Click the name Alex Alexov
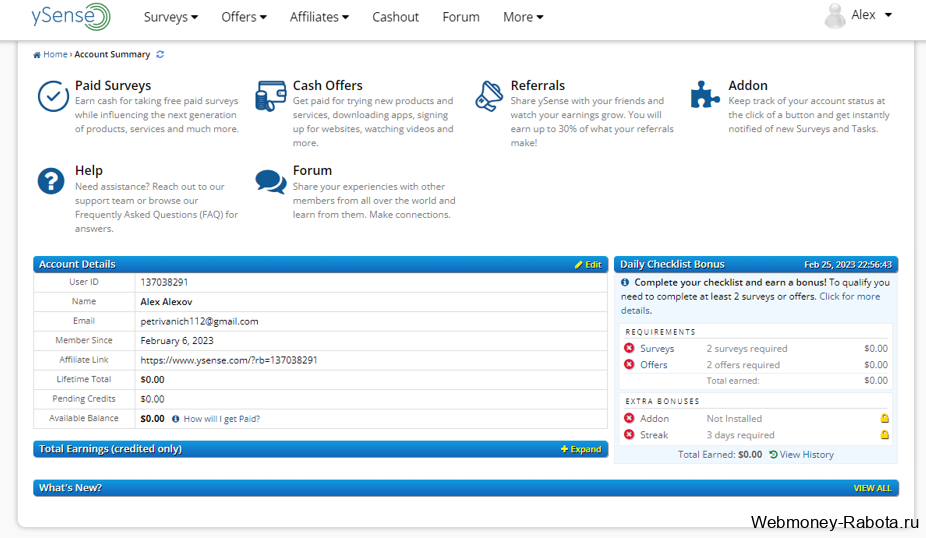The width and height of the screenshot is (926, 538). pos(167,302)
